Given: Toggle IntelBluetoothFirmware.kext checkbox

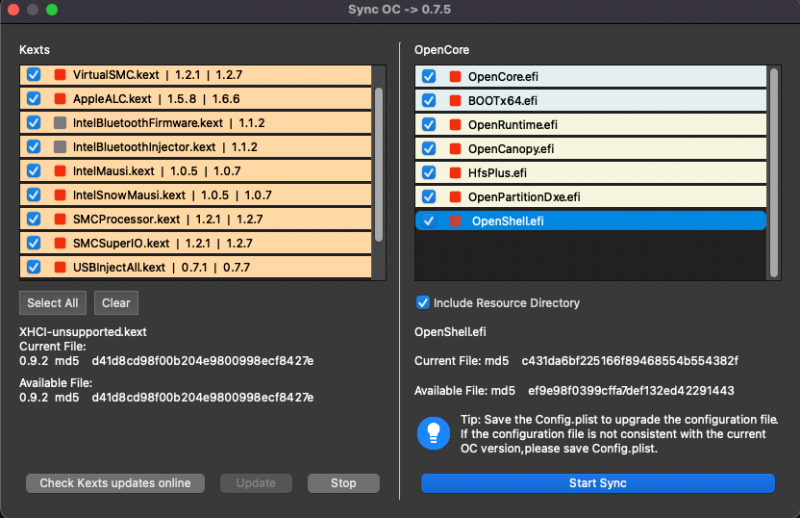Looking at the screenshot, I should pyautogui.click(x=34, y=122).
